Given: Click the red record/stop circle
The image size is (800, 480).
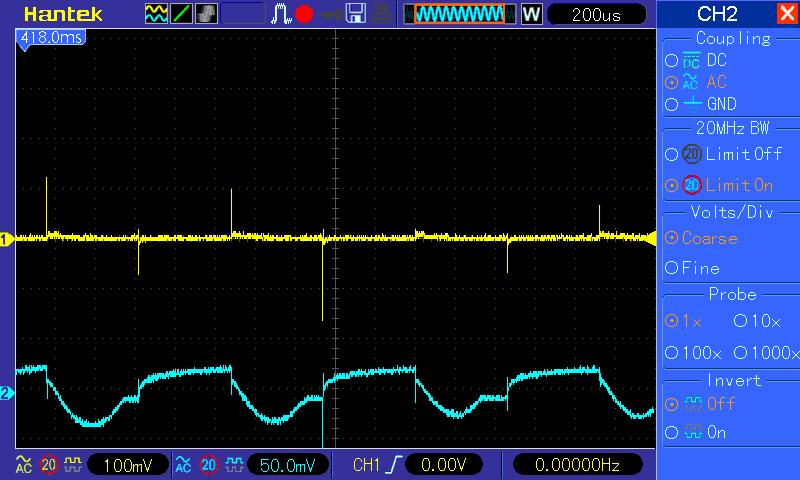Looking at the screenshot, I should pyautogui.click(x=304, y=14).
